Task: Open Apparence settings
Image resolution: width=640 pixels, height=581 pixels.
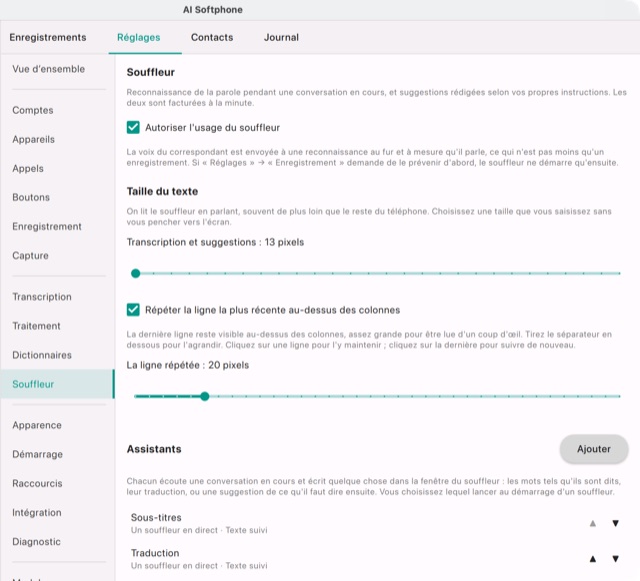Action: (x=57, y=425)
